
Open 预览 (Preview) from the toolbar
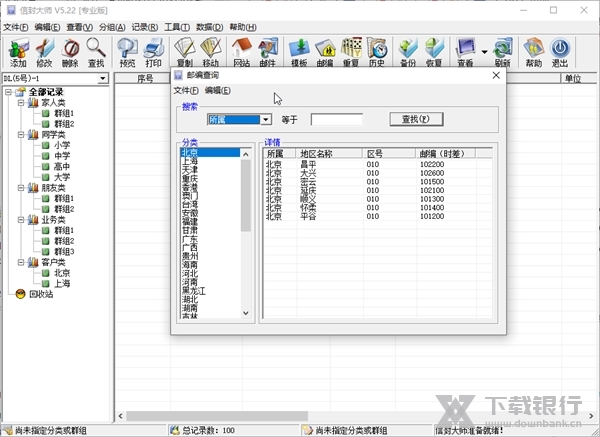pos(127,52)
